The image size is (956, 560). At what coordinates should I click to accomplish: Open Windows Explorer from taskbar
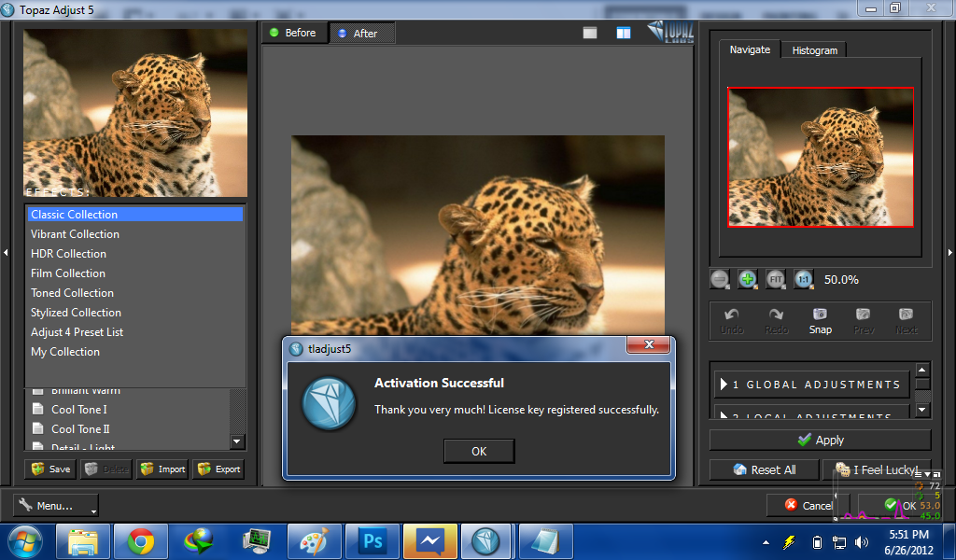[x=83, y=541]
